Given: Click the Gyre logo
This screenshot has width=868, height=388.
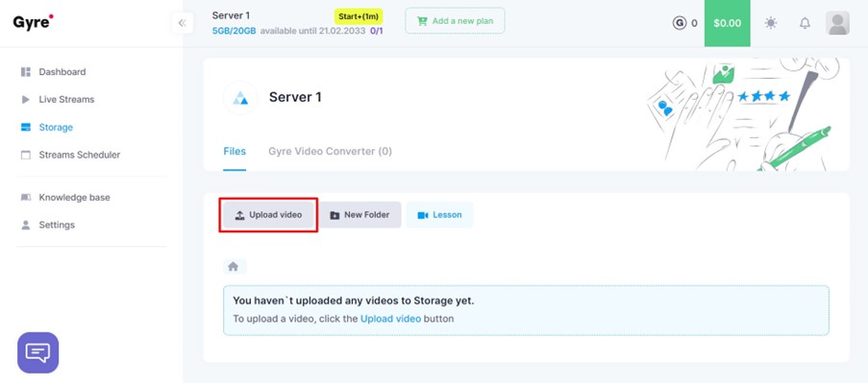Looking at the screenshot, I should tap(33, 22).
